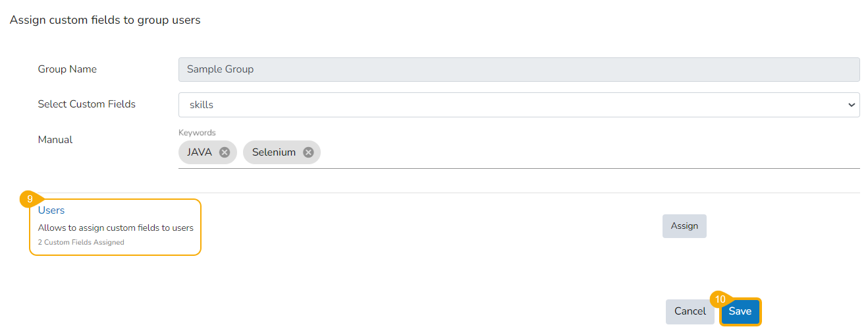Click the orange step 9 badge

[30, 198]
